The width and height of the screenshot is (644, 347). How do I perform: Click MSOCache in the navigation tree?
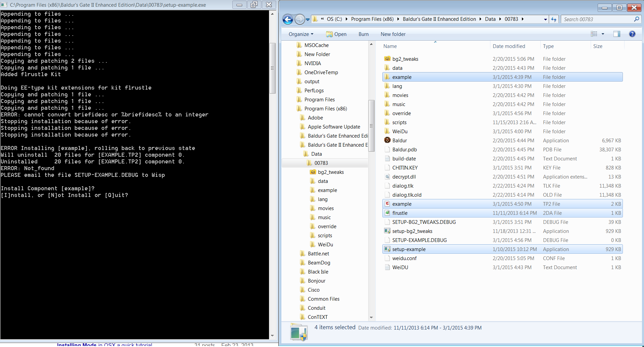316,45
